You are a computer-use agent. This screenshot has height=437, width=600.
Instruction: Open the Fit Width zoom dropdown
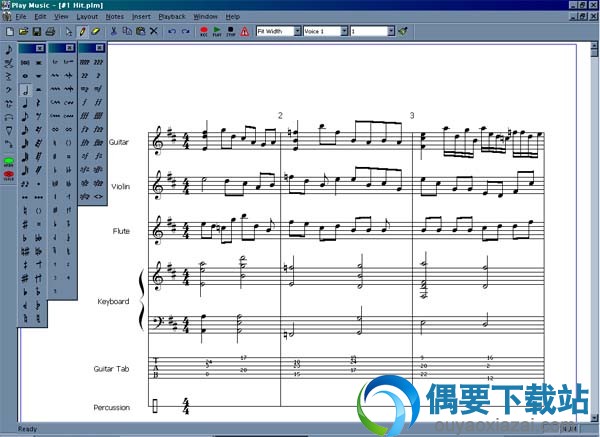[x=298, y=31]
